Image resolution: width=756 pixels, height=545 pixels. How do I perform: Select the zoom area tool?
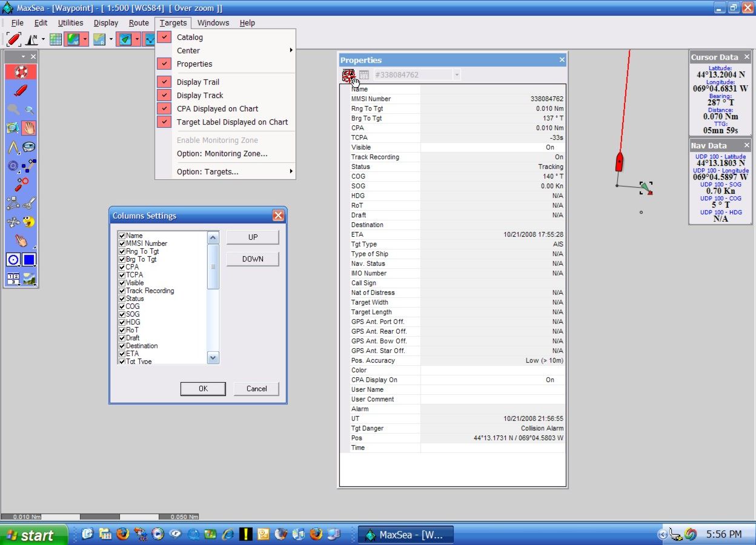click(13, 128)
